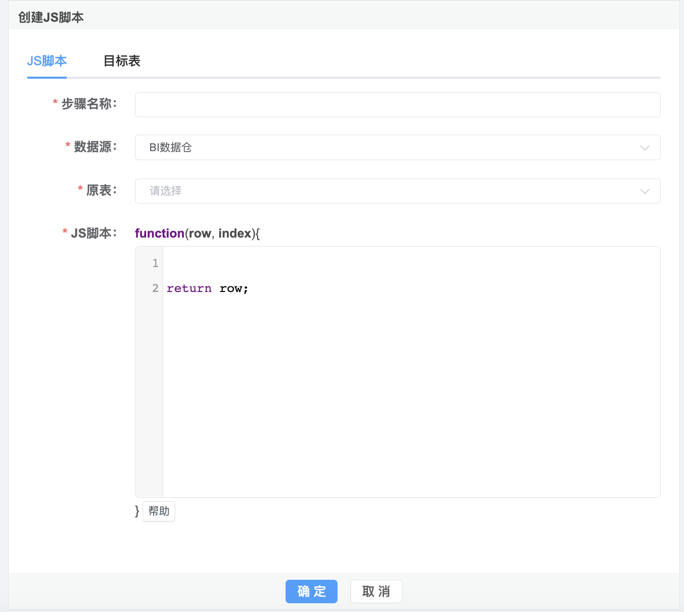Place cursor on empty line 1 of editor
Image resolution: width=684 pixels, height=612 pixels.
(400, 264)
